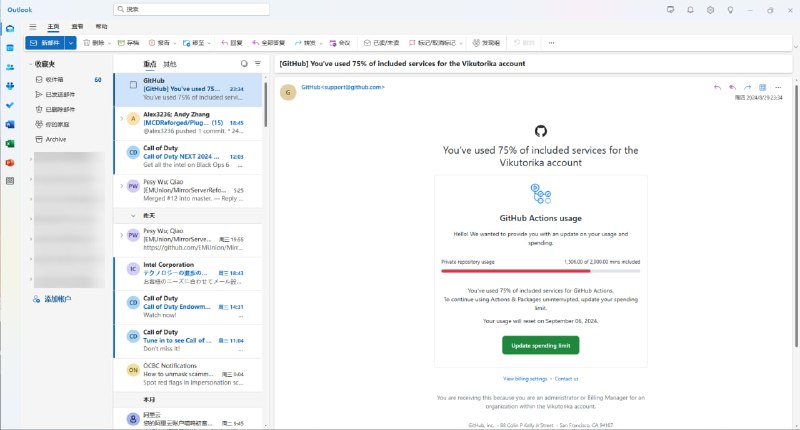Screen dimensions: 800x430
Task: Tick the checkbox on the GitHub email
Action: [133, 84]
